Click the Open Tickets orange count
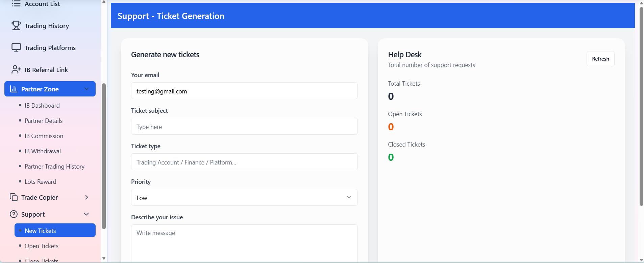The height and width of the screenshot is (263, 644). point(391,127)
